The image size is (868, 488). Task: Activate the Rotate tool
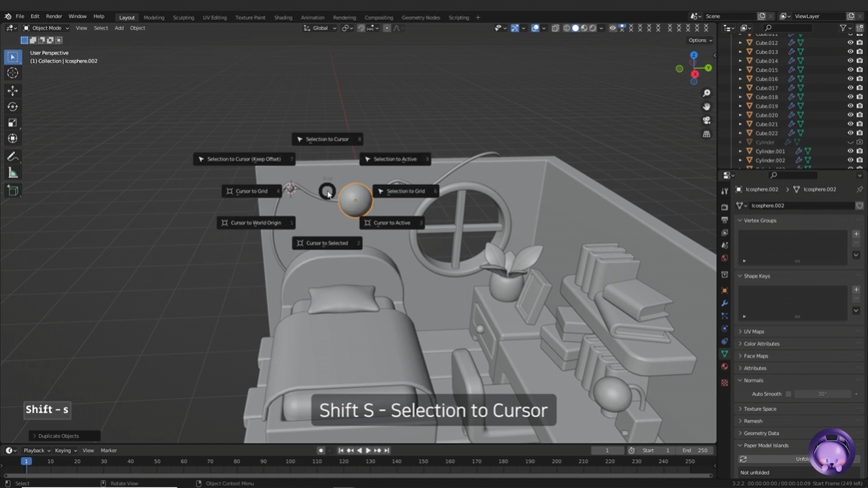[x=13, y=107]
